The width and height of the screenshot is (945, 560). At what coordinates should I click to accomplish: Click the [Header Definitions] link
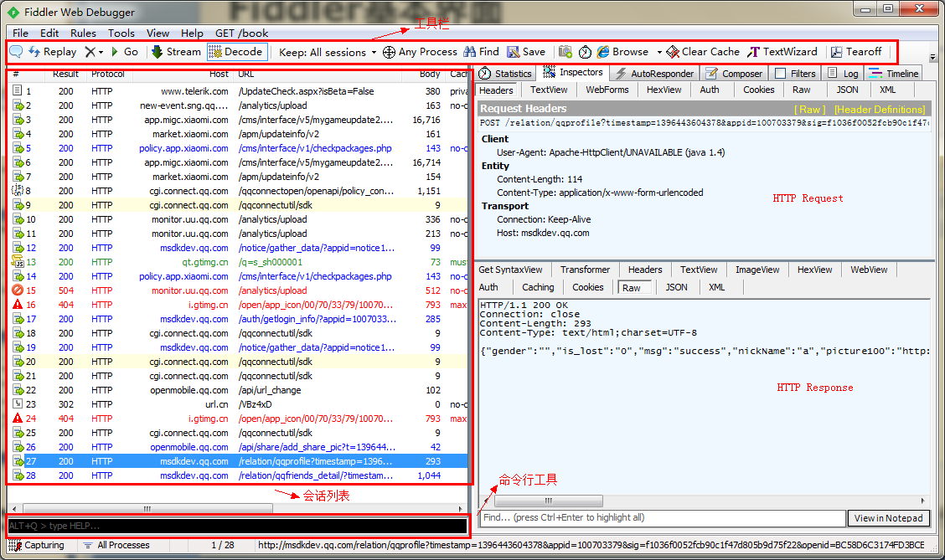point(880,109)
